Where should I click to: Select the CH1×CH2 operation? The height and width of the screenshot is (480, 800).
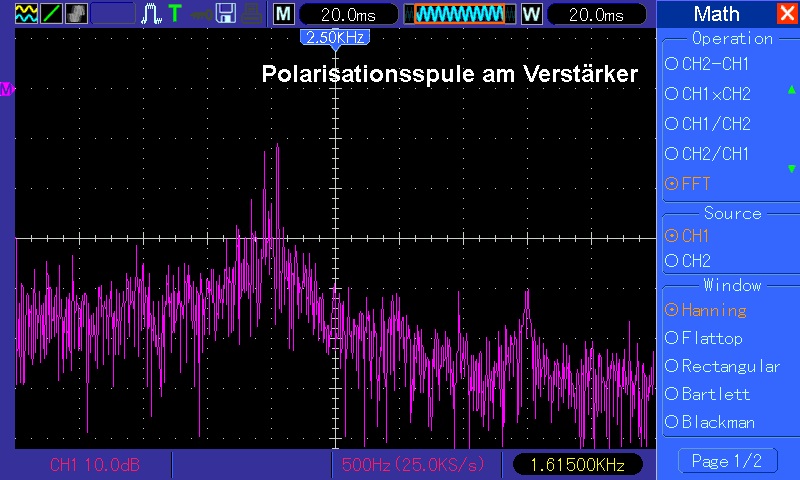pyautogui.click(x=708, y=94)
